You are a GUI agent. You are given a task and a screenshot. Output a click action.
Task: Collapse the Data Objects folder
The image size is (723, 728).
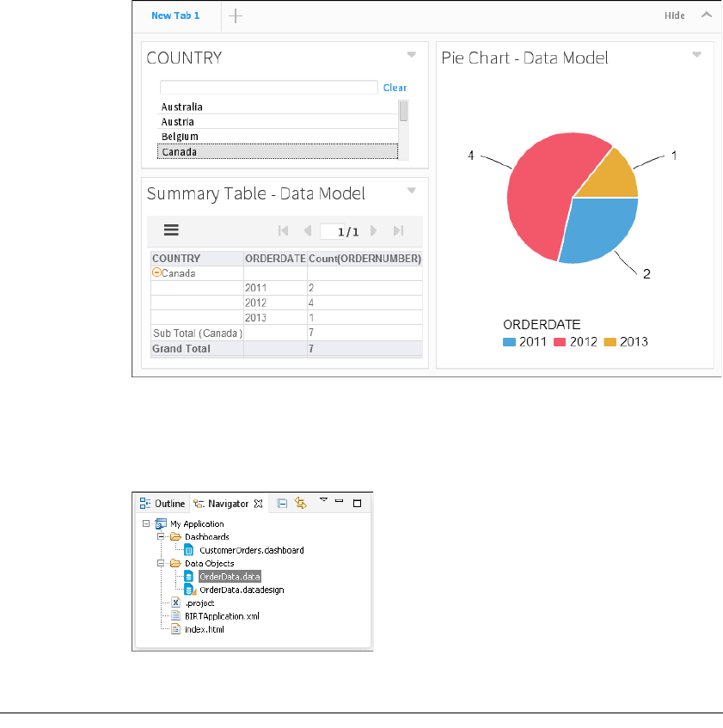point(161,563)
